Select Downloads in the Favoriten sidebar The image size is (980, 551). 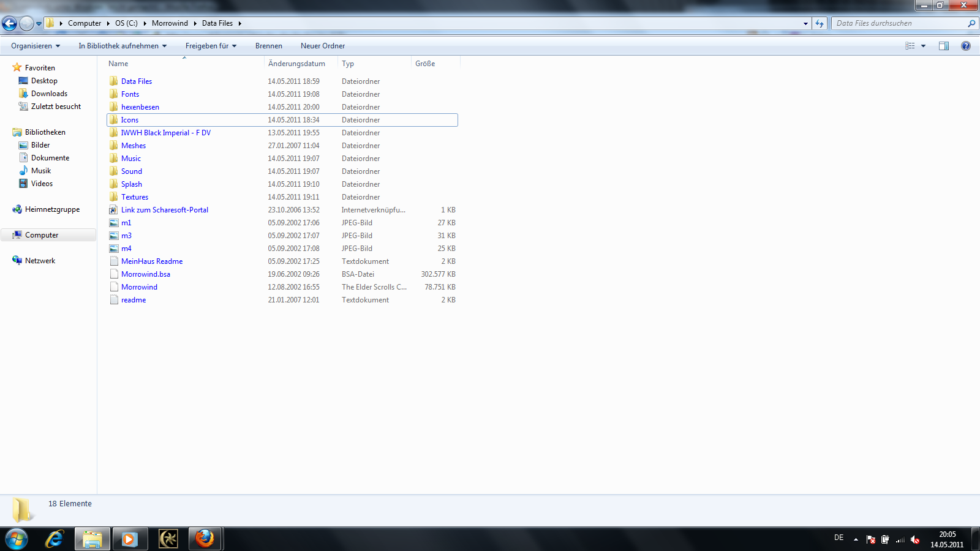[49, 94]
